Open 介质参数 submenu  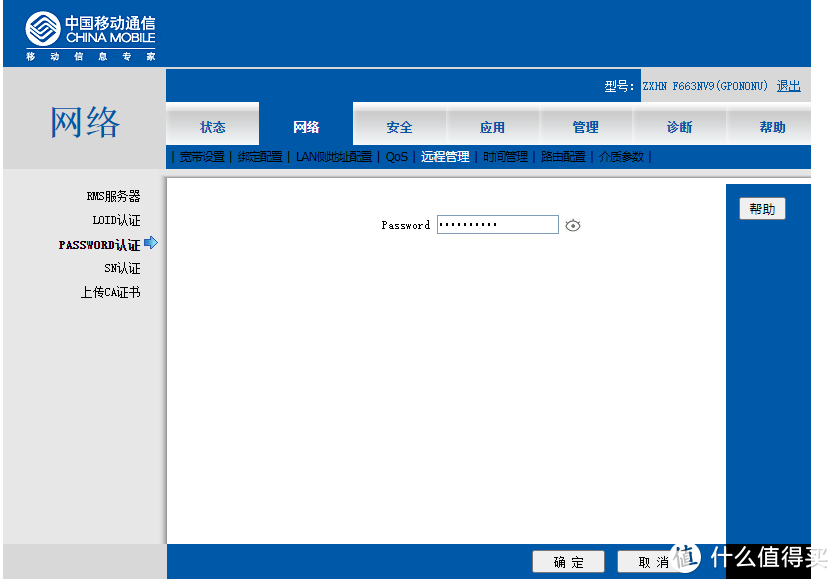(621, 157)
